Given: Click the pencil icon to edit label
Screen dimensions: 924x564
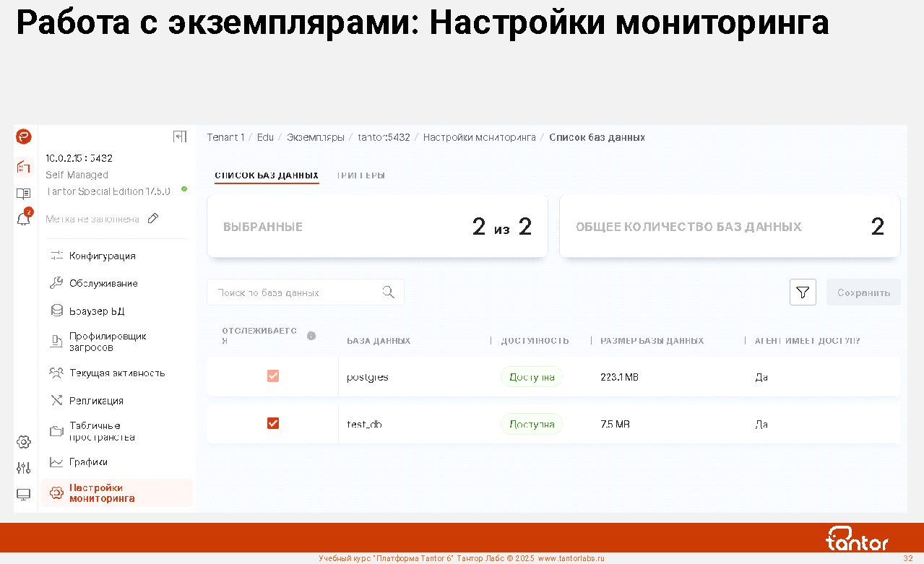Looking at the screenshot, I should [153, 218].
